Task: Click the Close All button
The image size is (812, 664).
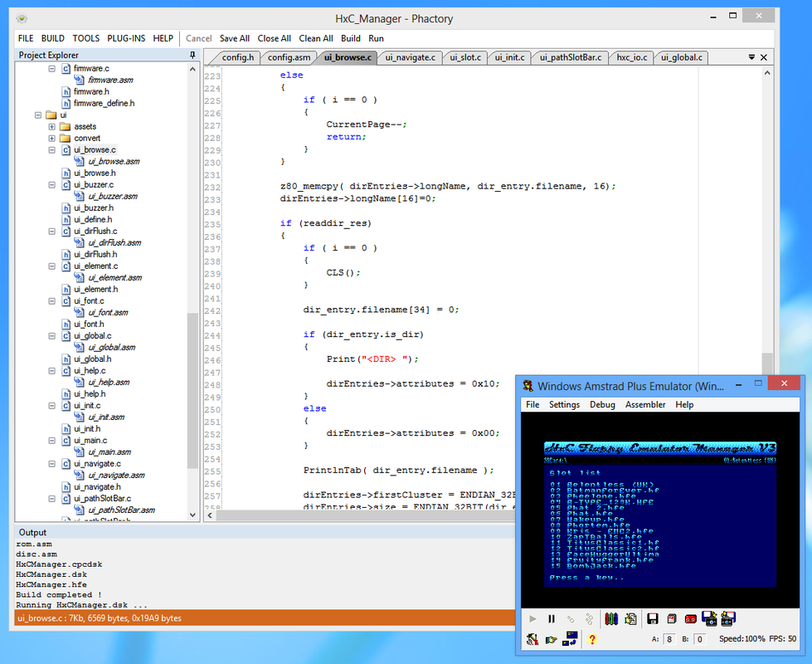Action: tap(274, 38)
